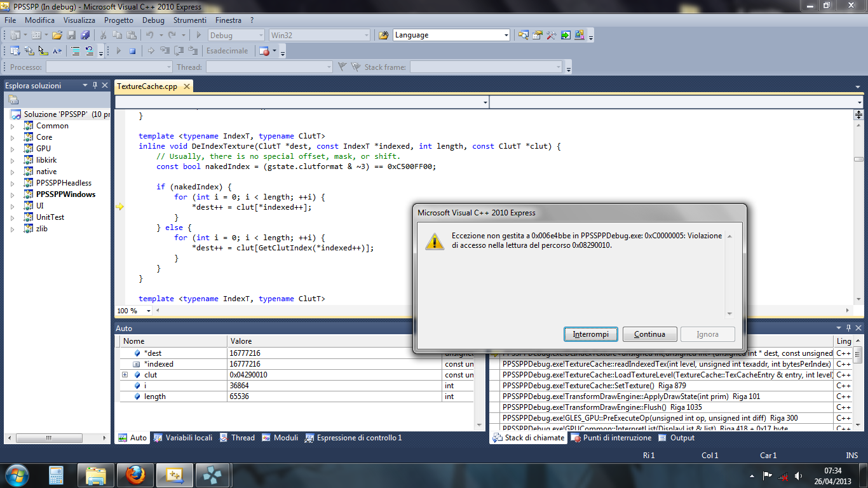This screenshot has height=488, width=868.
Task: Click the Save file toolbar icon
Action: [71, 35]
